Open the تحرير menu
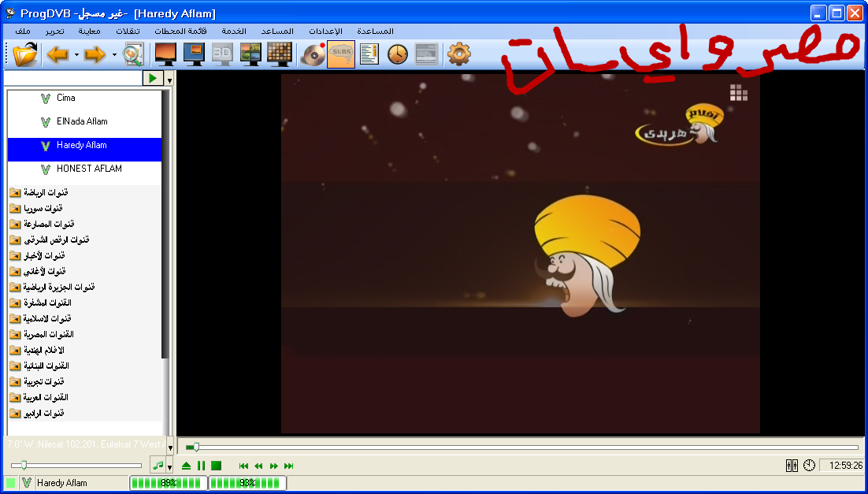This screenshot has height=494, width=868. pyautogui.click(x=54, y=32)
